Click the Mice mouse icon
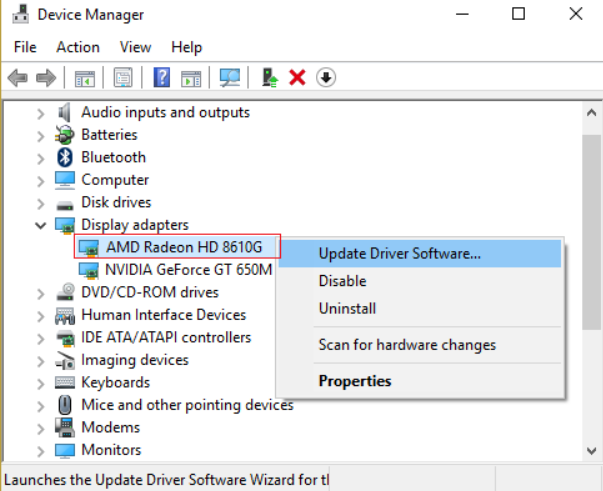603x491 pixels. coord(65,405)
